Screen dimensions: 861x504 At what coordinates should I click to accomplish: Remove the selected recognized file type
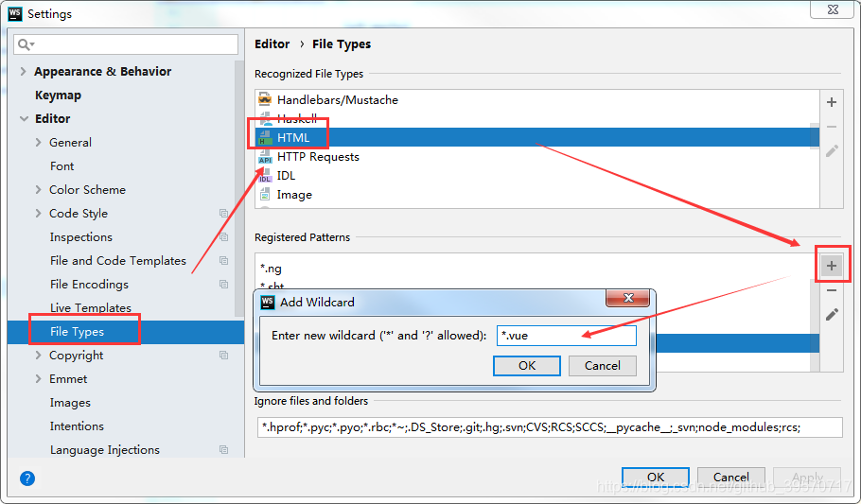[x=832, y=127]
